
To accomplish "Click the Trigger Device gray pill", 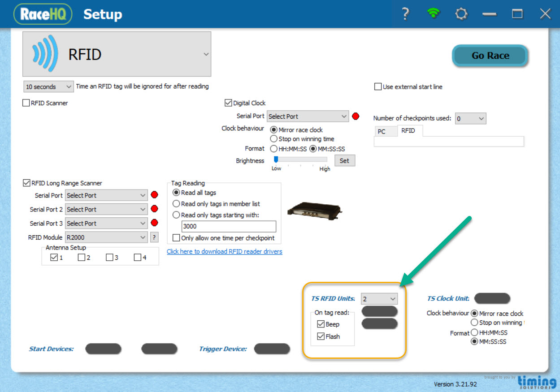I will (x=272, y=349).
